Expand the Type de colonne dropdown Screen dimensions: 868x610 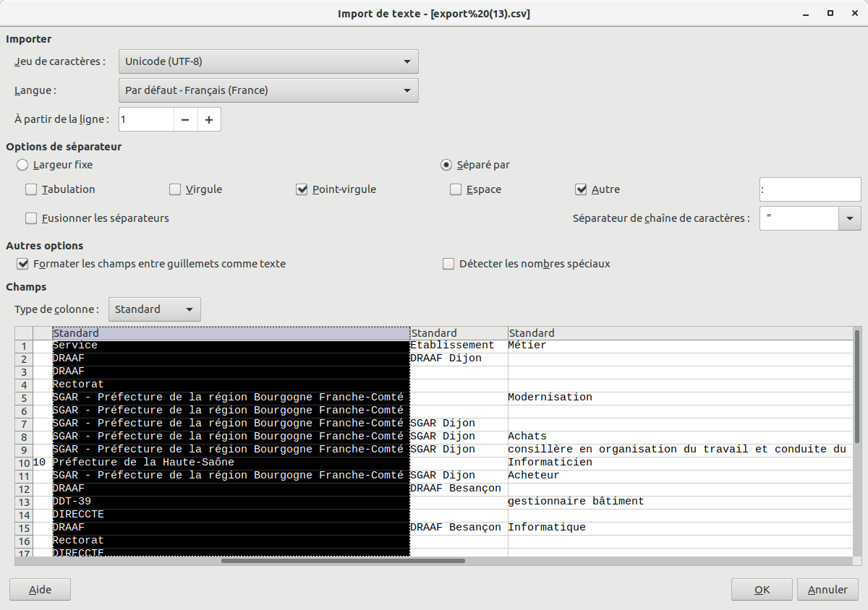[x=155, y=309]
